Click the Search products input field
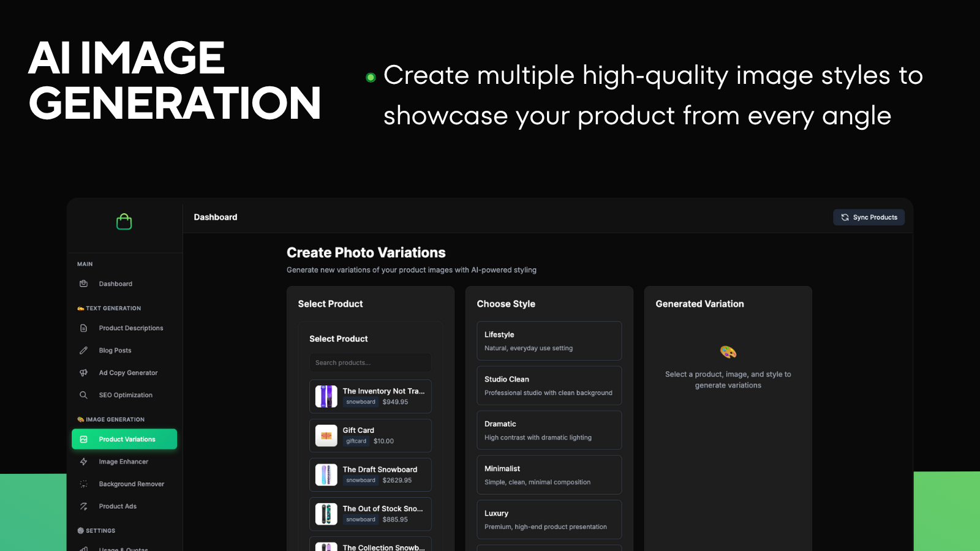The width and height of the screenshot is (980, 551). 370,362
